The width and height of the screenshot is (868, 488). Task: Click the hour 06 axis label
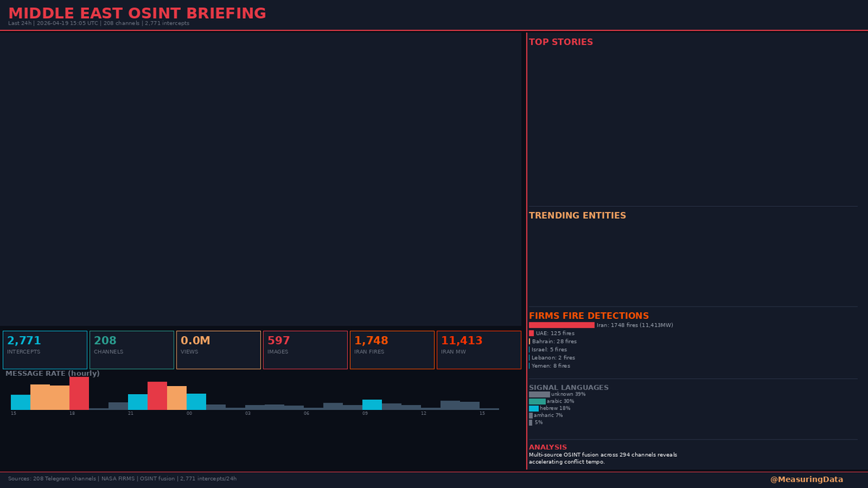coord(307,414)
